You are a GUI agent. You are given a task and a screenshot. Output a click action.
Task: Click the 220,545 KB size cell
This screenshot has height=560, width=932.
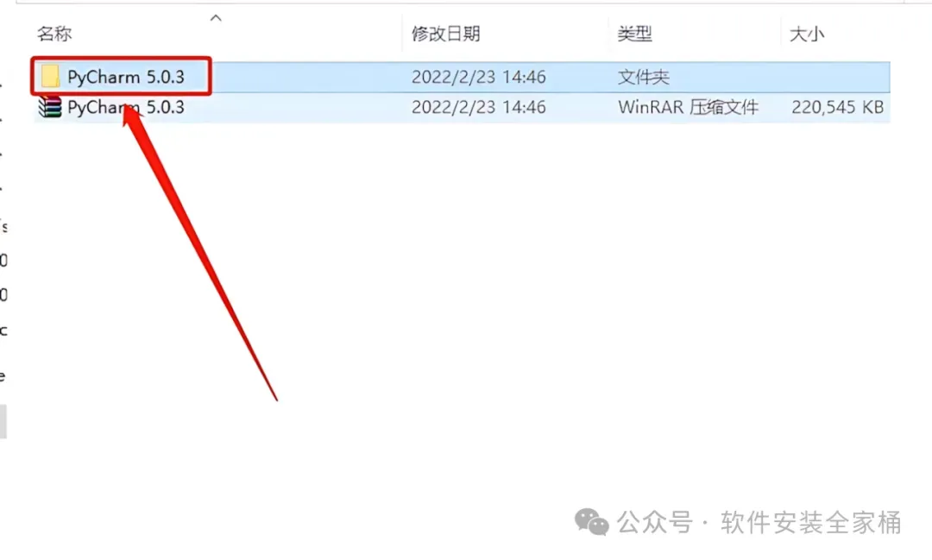tap(837, 107)
